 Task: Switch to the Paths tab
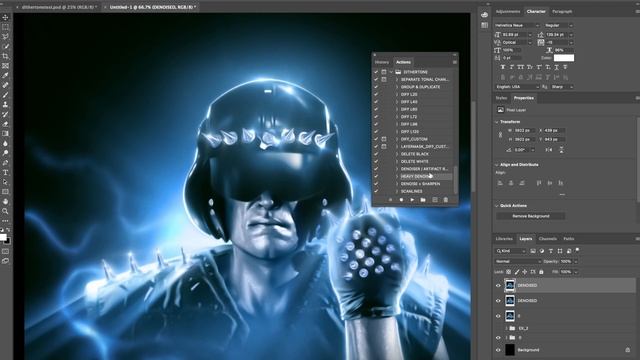coord(569,239)
